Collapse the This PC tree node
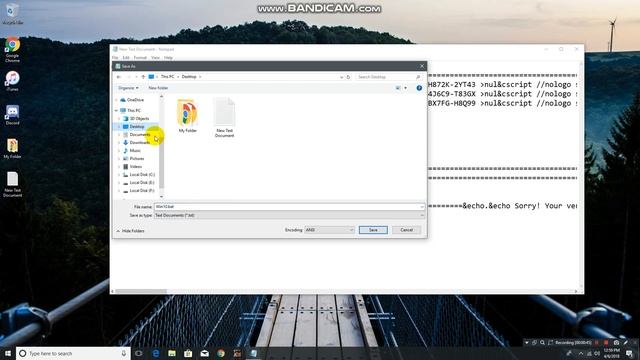The width and height of the screenshot is (640, 360). tap(116, 110)
